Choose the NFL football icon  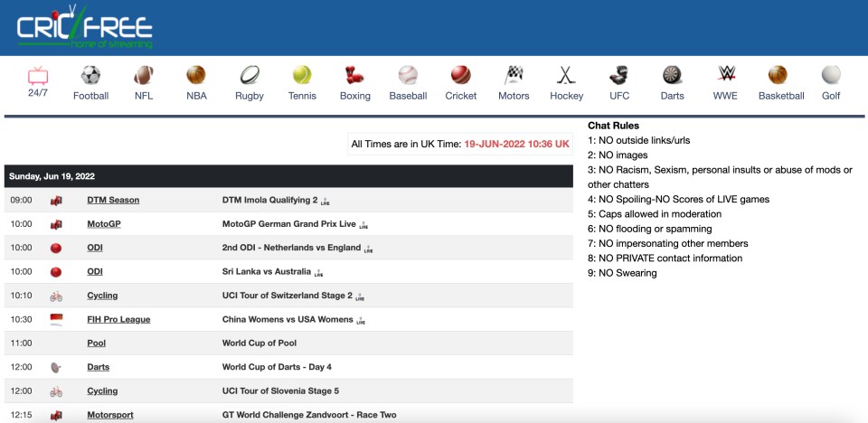coord(144,75)
